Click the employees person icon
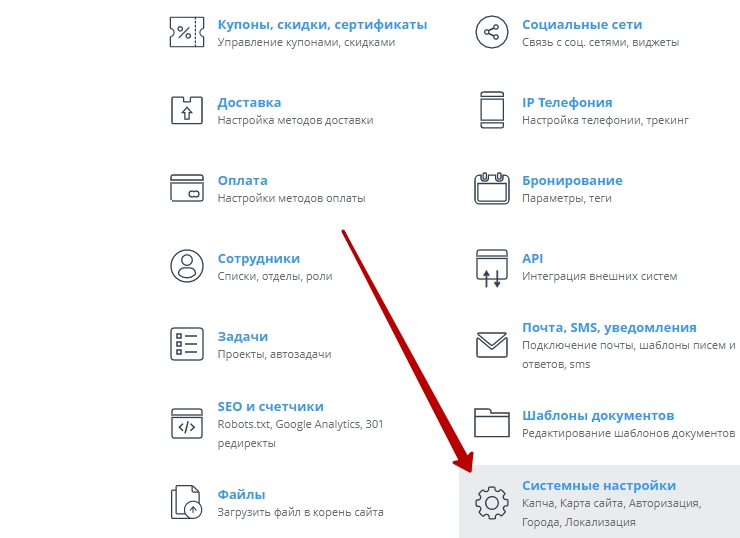Screen dimensions: 740x538 point(187,266)
